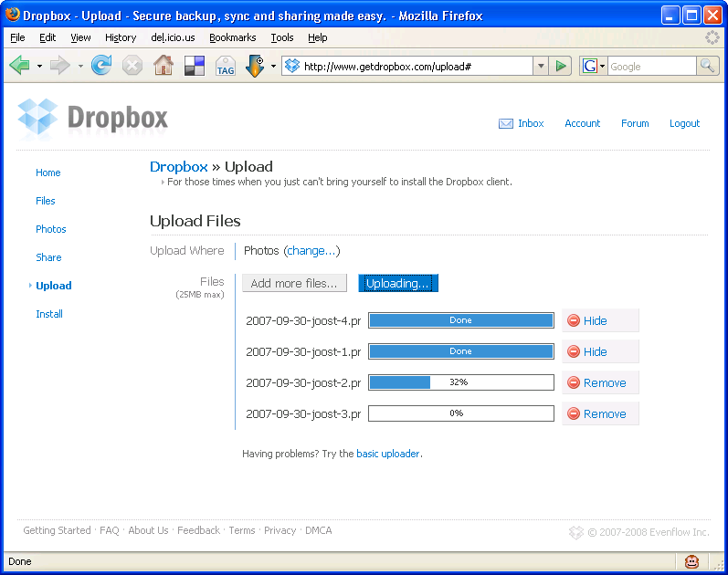Image resolution: width=728 pixels, height=575 pixels.
Task: Click the green Go arrow button
Action: coord(561,66)
